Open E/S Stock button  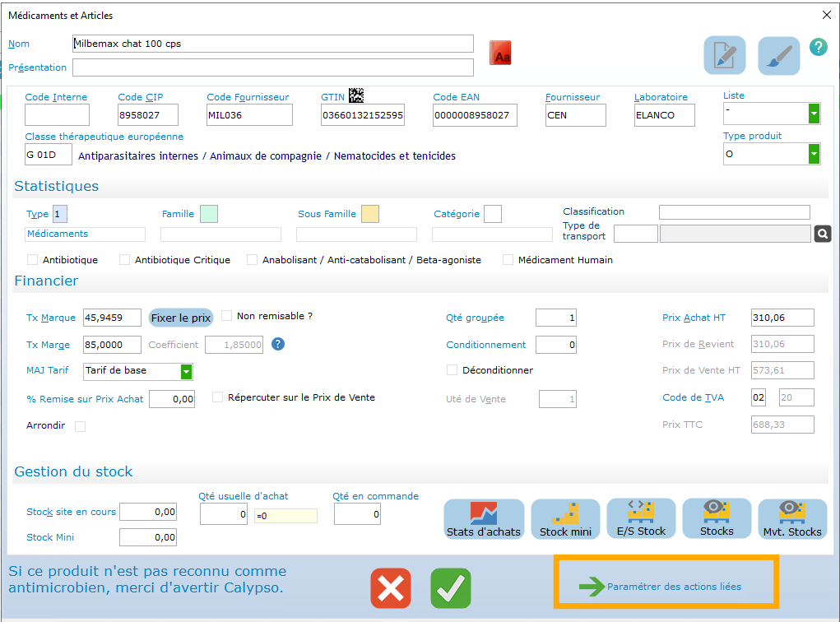tap(641, 518)
